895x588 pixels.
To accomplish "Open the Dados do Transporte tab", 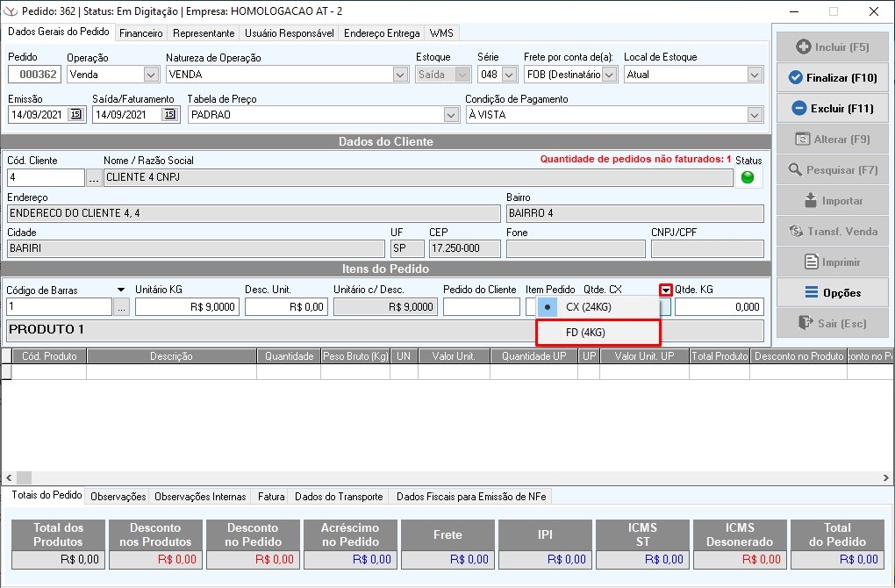I will coord(339,497).
